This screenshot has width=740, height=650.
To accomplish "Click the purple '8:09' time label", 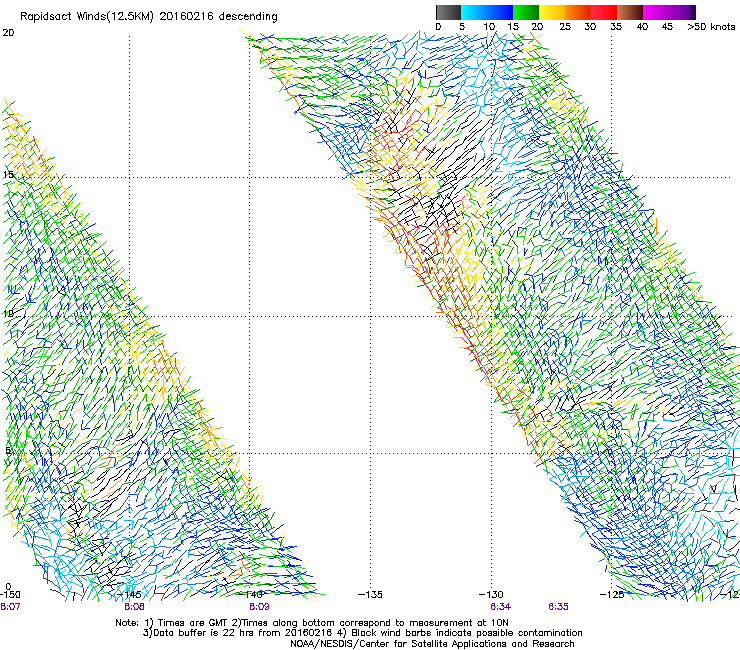I will click(x=259, y=607).
